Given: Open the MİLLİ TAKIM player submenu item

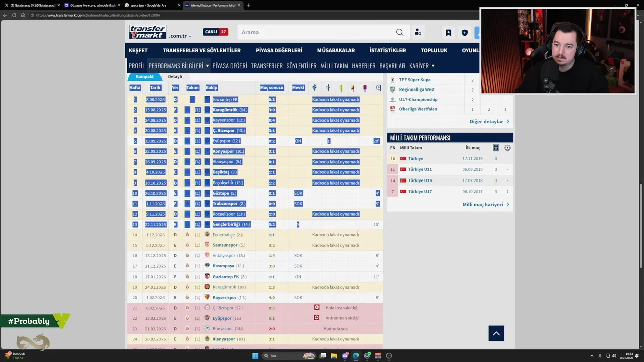Looking at the screenshot, I should 334,66.
